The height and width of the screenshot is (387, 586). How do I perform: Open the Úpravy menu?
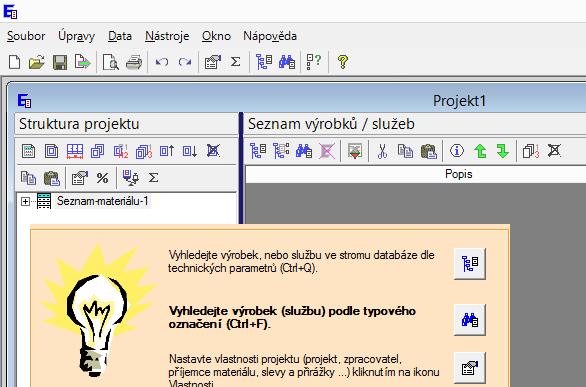pos(76,36)
